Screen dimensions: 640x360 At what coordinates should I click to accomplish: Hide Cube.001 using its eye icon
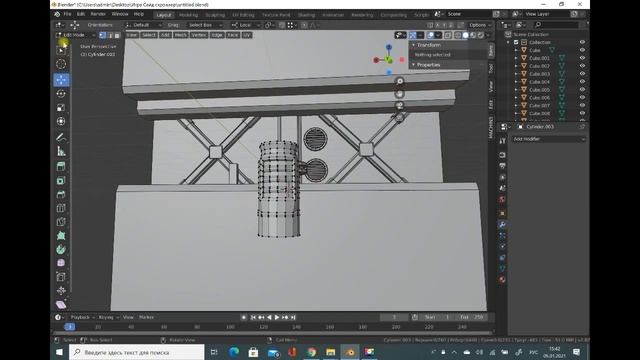[x=582, y=58]
